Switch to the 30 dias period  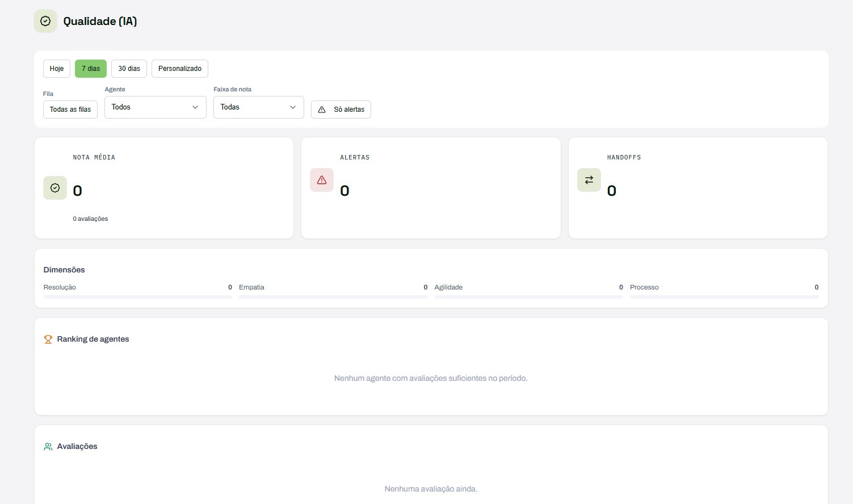click(129, 69)
